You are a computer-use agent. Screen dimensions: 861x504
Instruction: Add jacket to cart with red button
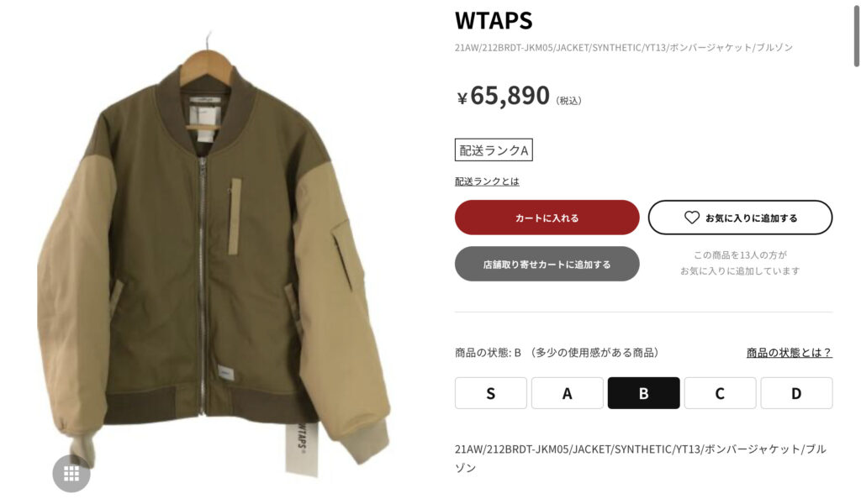coord(547,218)
